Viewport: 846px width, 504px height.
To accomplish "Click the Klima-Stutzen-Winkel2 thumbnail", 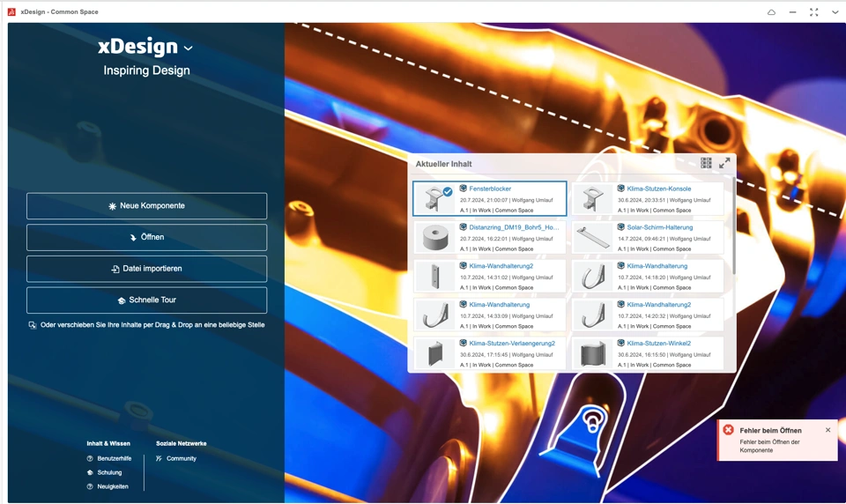I will [x=593, y=354].
